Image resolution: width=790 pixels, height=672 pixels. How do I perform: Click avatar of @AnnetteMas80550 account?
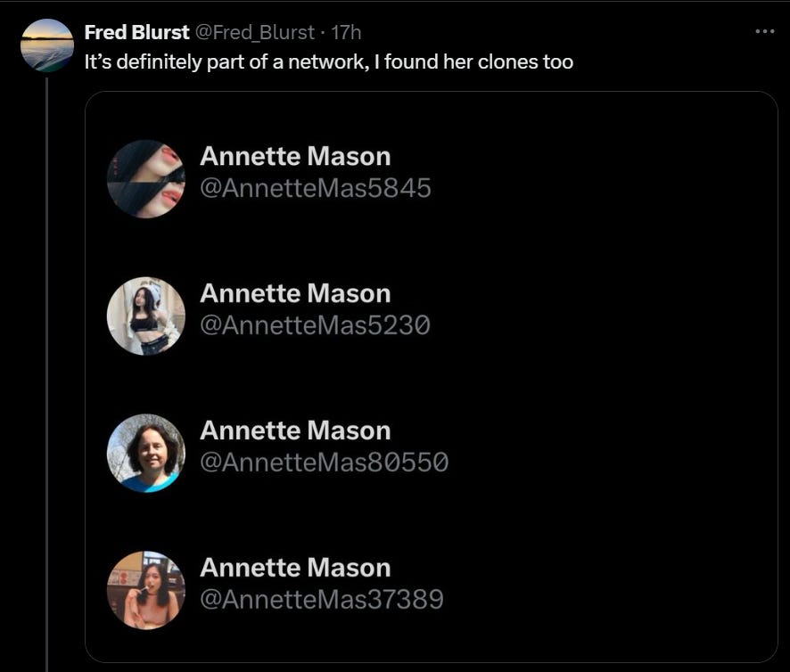tap(146, 453)
